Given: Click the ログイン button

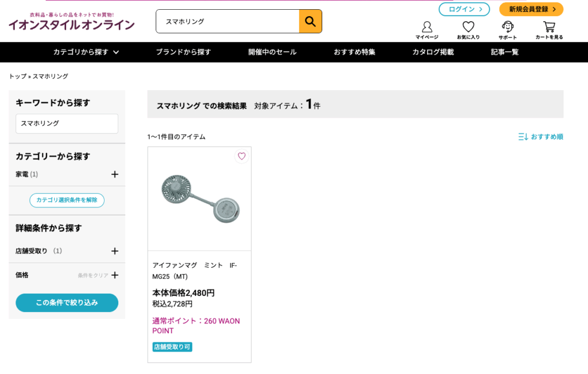Looking at the screenshot, I should point(464,9).
